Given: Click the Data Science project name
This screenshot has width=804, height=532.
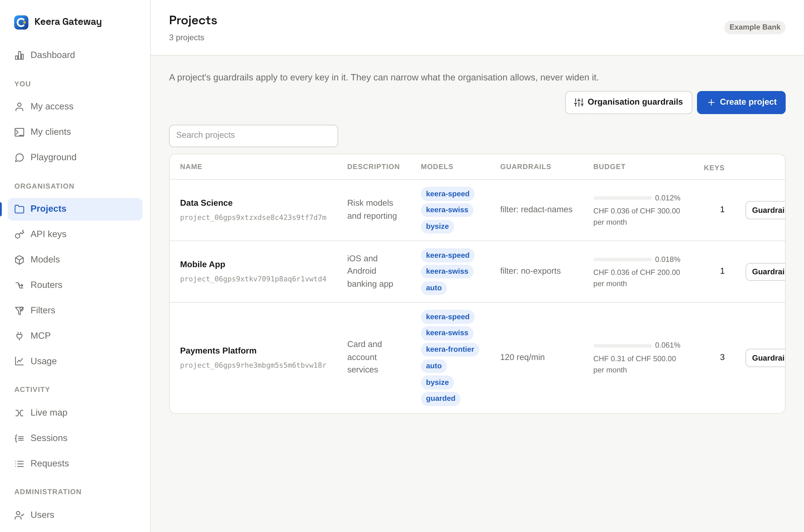Looking at the screenshot, I should pyautogui.click(x=206, y=203).
